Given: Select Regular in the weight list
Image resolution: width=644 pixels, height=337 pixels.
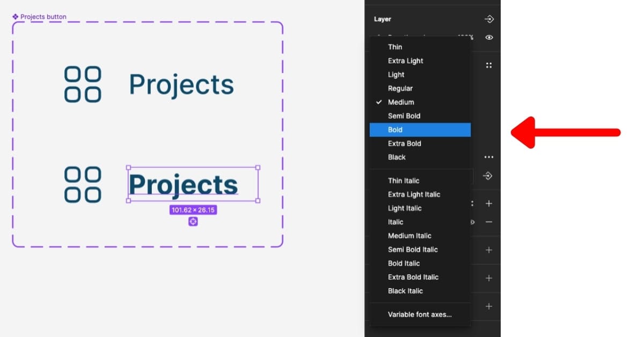Looking at the screenshot, I should tap(400, 88).
